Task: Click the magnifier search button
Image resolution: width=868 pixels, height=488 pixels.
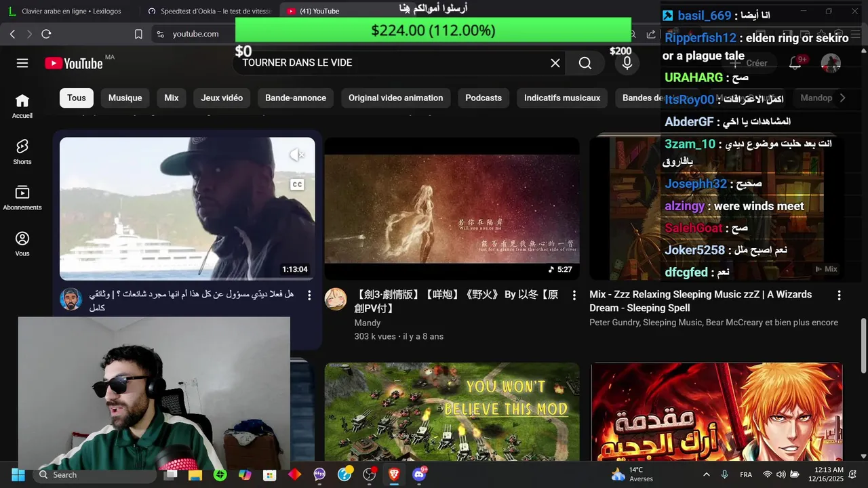Action: [x=585, y=63]
